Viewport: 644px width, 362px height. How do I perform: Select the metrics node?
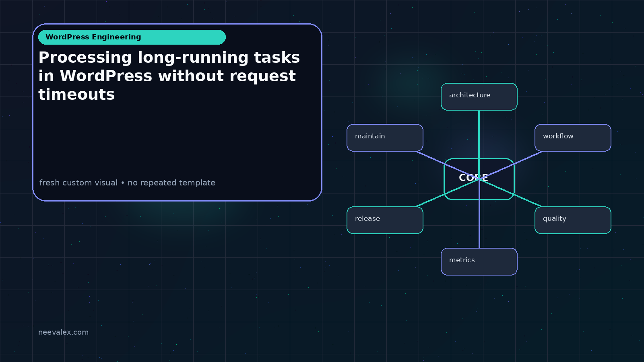(479, 262)
